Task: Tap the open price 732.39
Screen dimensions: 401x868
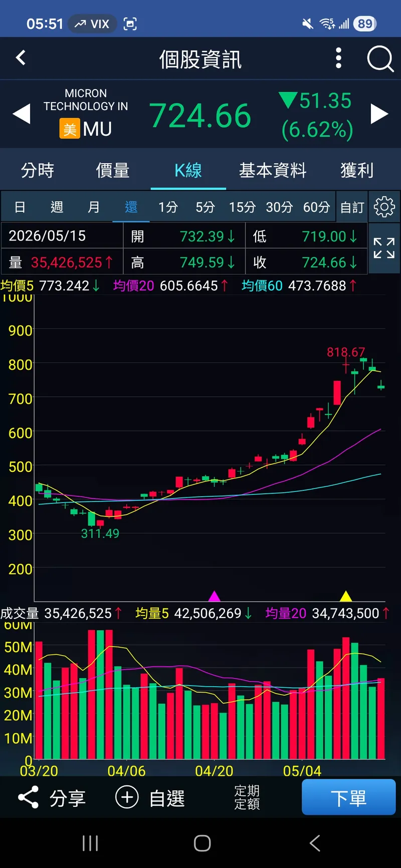Action: tap(202, 236)
